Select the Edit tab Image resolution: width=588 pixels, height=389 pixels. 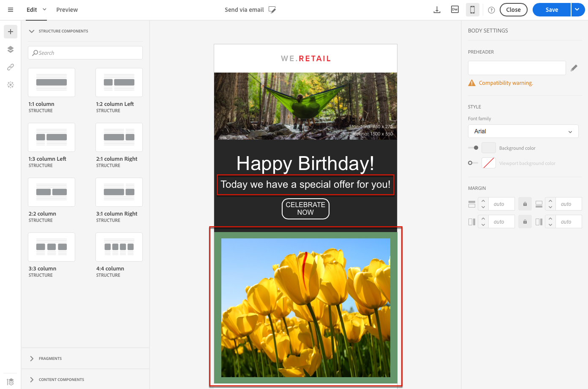click(x=32, y=10)
